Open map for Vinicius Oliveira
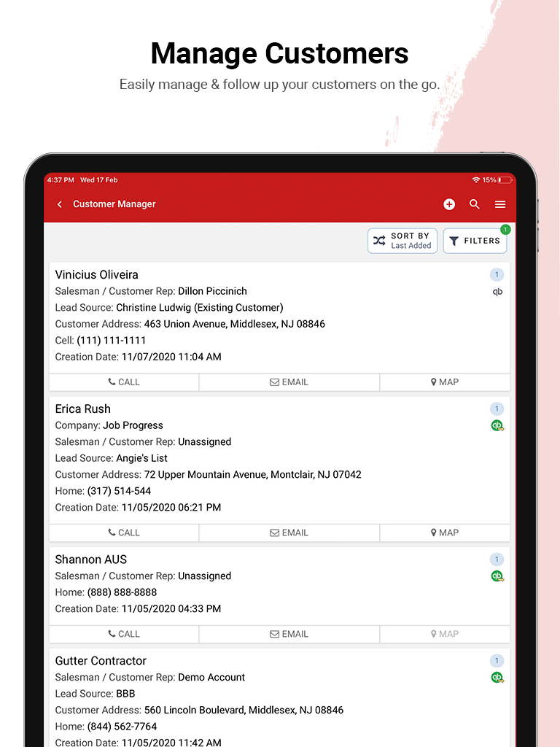 [445, 382]
